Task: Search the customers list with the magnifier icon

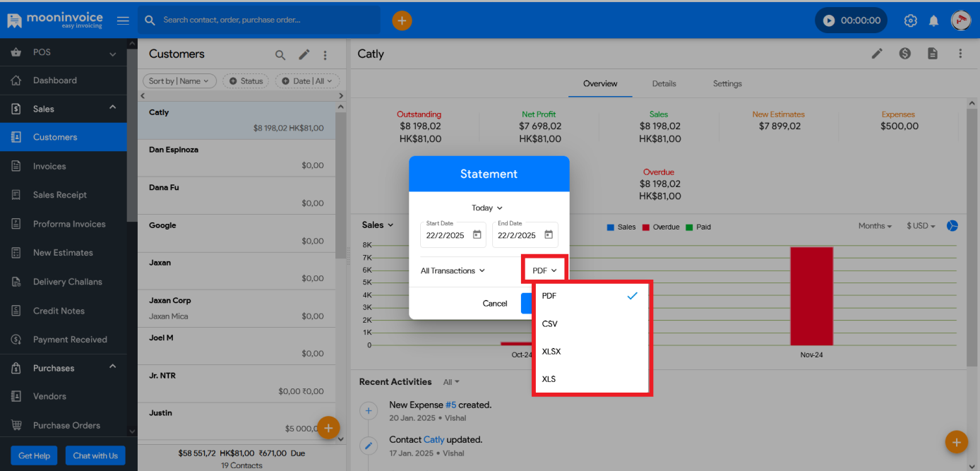Action: pos(280,55)
